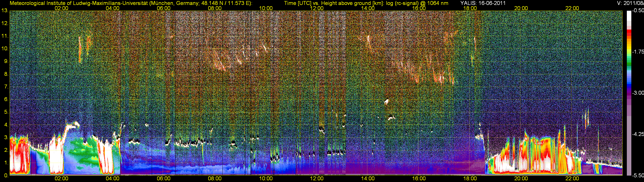Image resolution: width=644 pixels, height=182 pixels.
Task: Click the 02:00 label on the top time axis
Action: (x=61, y=8)
